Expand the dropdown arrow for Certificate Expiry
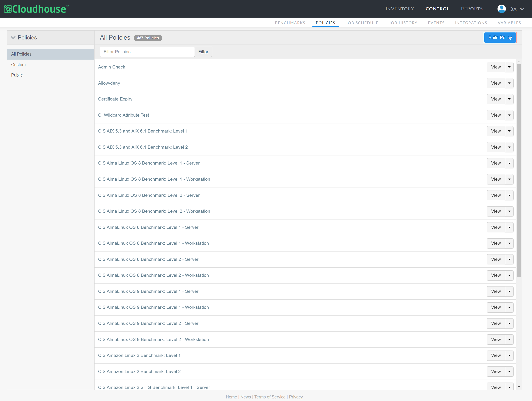The width and height of the screenshot is (532, 401). (509, 99)
